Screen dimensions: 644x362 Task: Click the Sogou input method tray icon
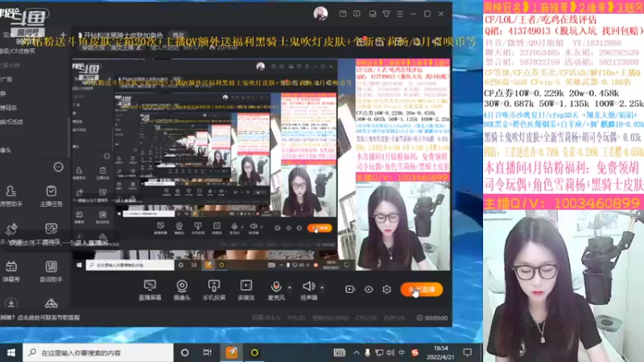(415, 352)
